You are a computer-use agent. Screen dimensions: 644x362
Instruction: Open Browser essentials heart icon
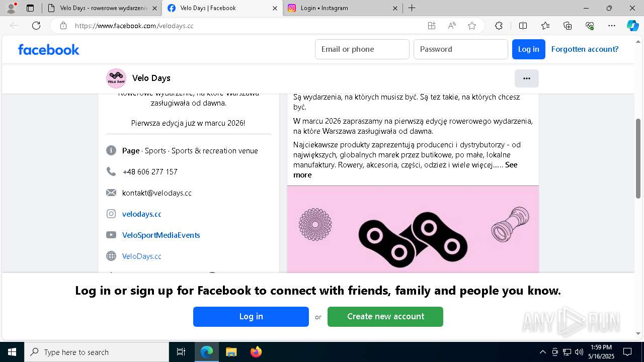[590, 26]
